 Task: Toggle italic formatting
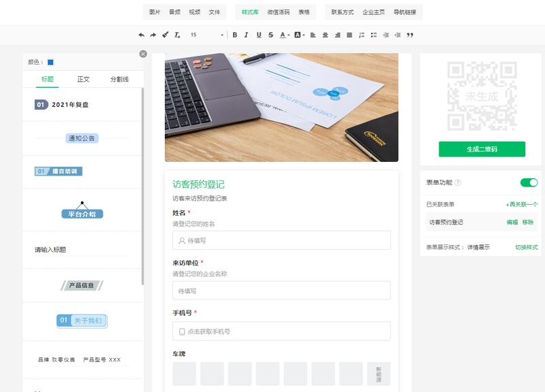pyautogui.click(x=245, y=34)
